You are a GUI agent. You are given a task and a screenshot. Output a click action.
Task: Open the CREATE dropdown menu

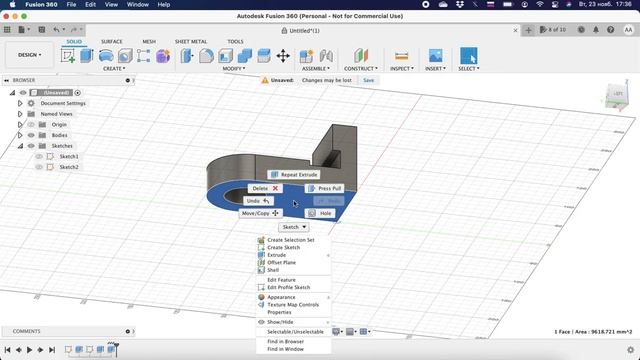(114, 69)
